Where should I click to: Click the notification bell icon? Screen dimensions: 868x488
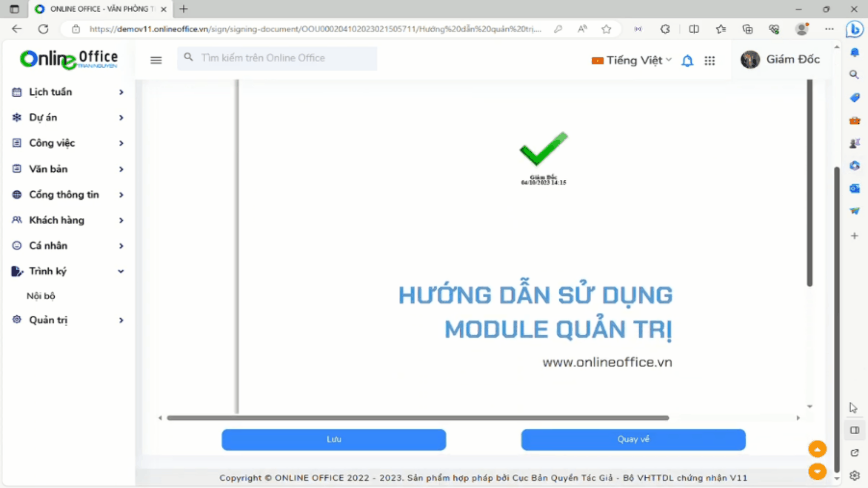pyautogui.click(x=687, y=61)
